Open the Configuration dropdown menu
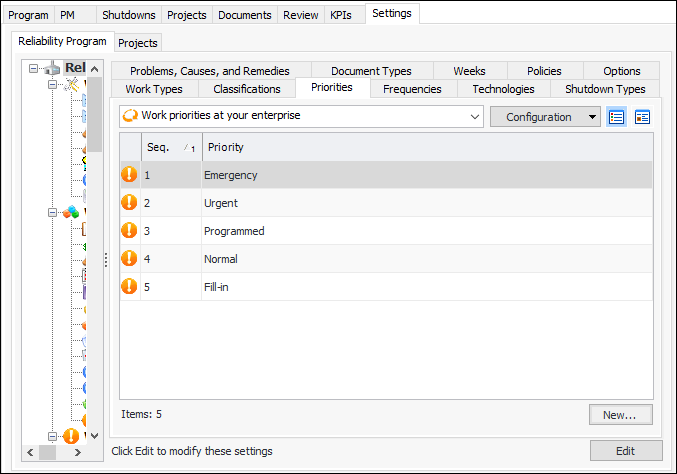 tap(545, 117)
